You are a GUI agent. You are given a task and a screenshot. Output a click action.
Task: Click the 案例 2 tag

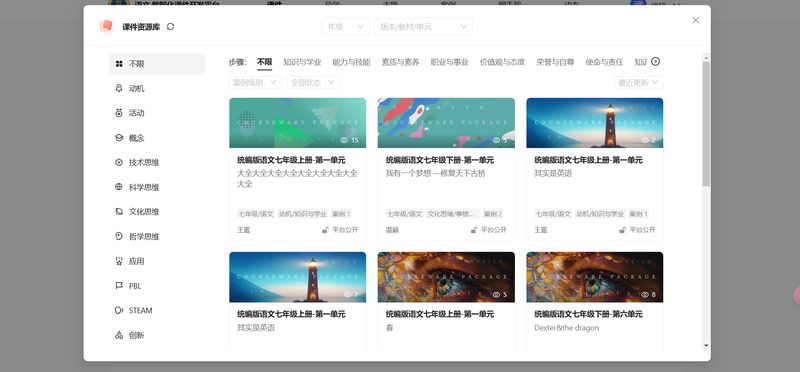(x=493, y=214)
